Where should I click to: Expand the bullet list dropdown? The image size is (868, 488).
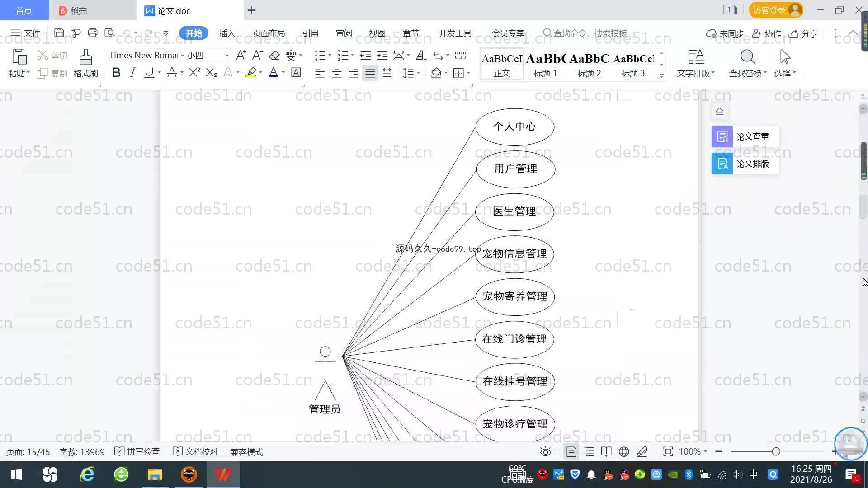coord(330,56)
